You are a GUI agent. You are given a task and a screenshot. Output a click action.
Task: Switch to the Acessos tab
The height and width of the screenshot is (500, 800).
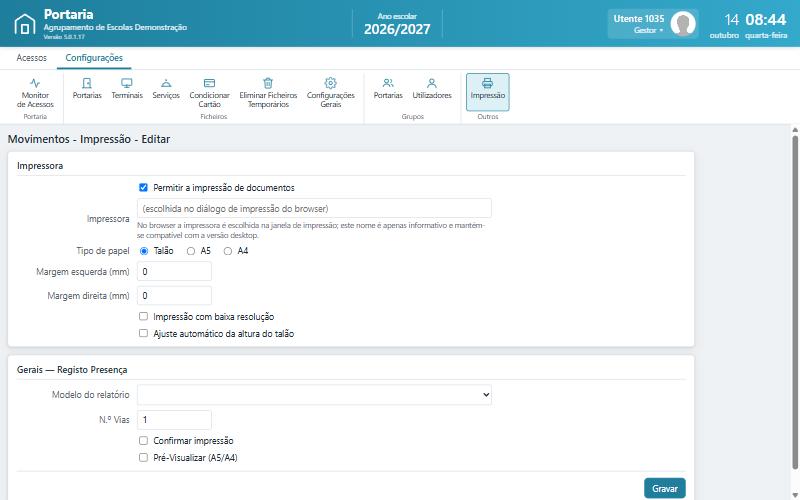pos(32,58)
